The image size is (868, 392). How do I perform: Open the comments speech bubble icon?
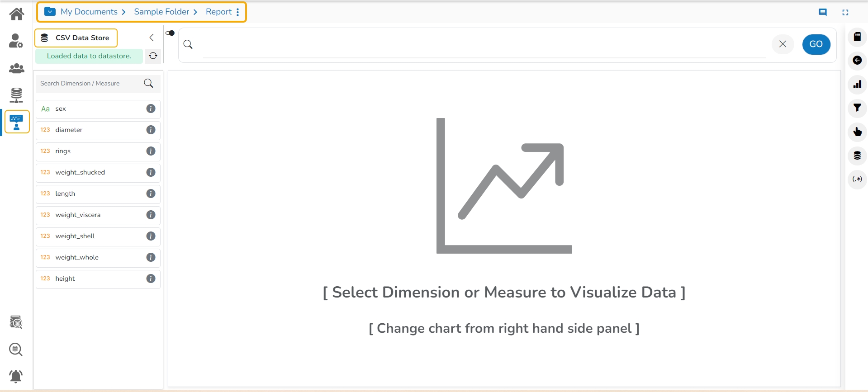pyautogui.click(x=823, y=12)
